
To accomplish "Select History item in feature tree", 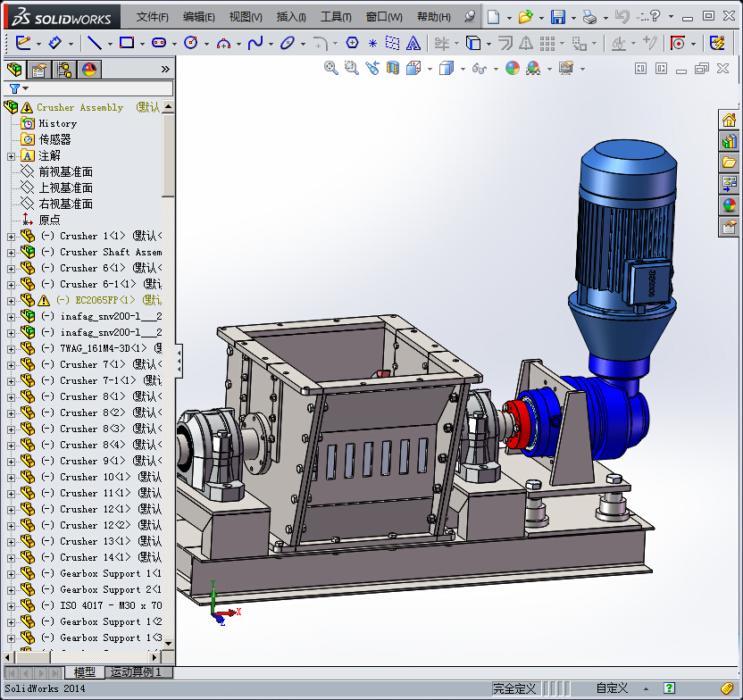I will tap(57, 123).
